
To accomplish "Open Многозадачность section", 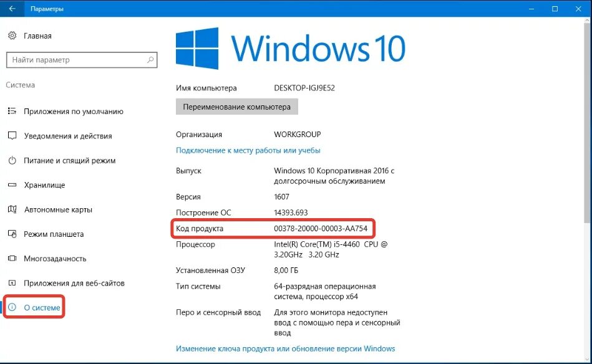I will (55, 259).
